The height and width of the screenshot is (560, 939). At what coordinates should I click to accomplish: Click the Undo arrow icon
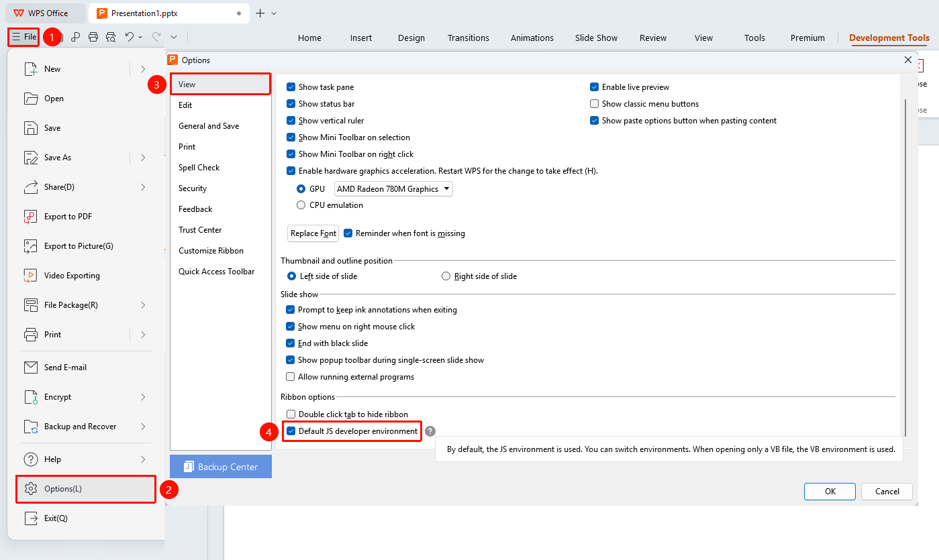click(130, 37)
